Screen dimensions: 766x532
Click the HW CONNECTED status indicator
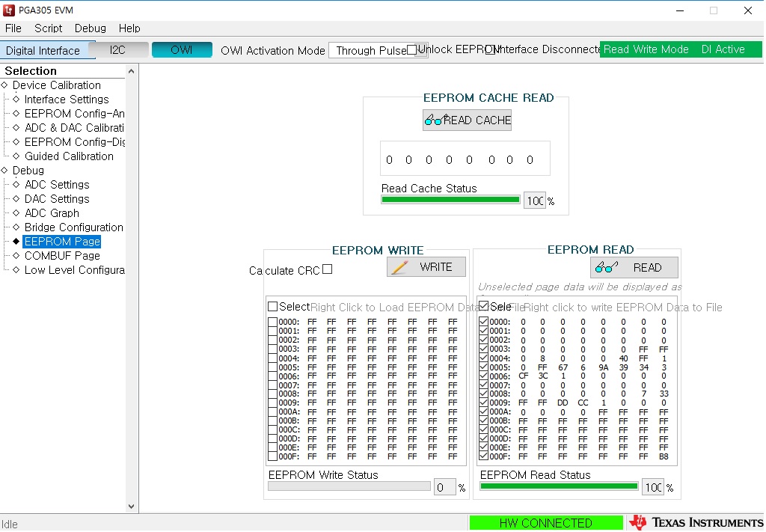[545, 523]
